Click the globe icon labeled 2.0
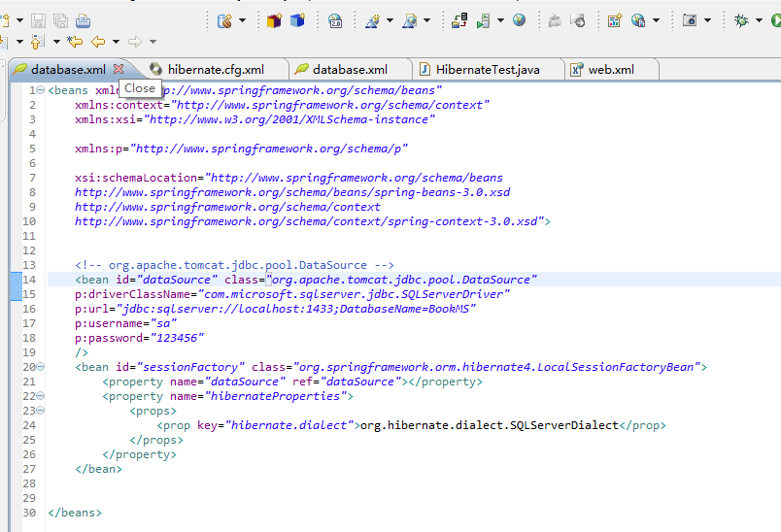This screenshot has width=781, height=532. tap(335, 21)
